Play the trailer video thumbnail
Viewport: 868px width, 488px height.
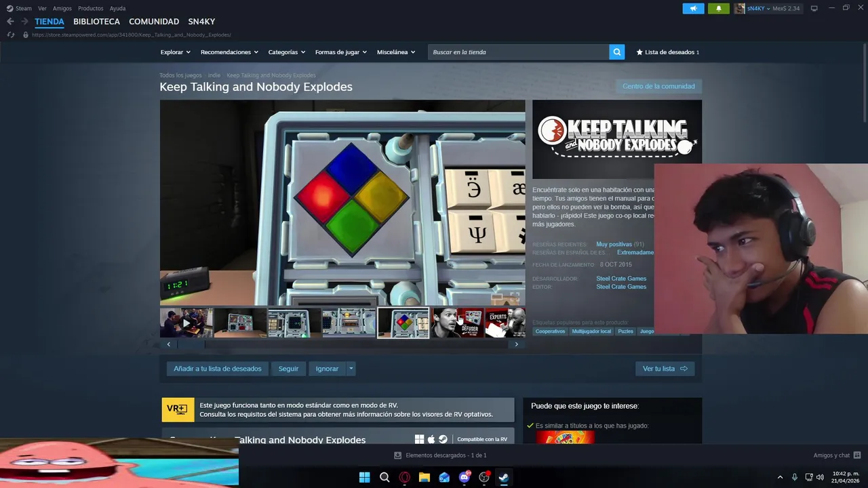point(186,323)
